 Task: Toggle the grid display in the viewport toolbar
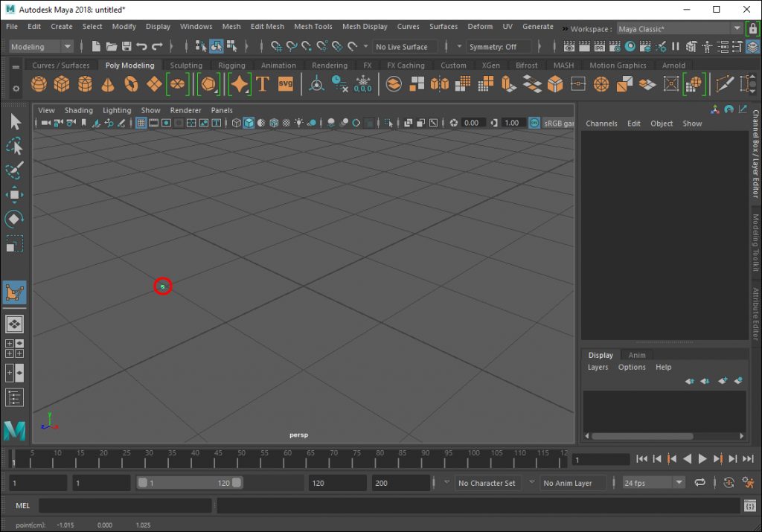tap(140, 123)
